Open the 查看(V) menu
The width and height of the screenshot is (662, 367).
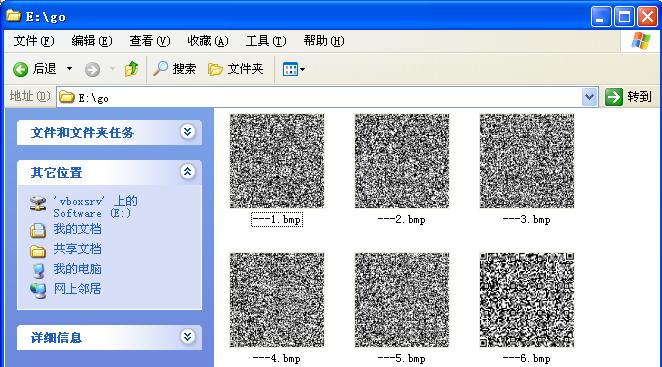pyautogui.click(x=149, y=41)
